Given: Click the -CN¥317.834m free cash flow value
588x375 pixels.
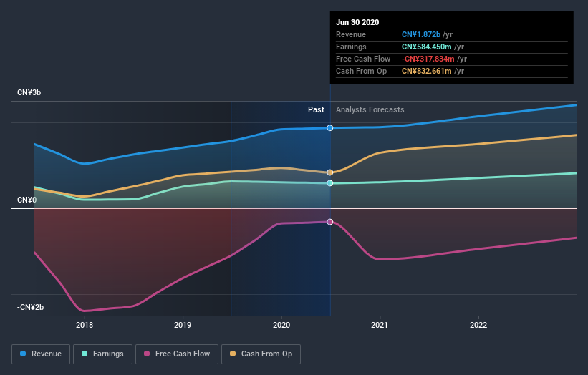Looking at the screenshot, I should [x=428, y=59].
